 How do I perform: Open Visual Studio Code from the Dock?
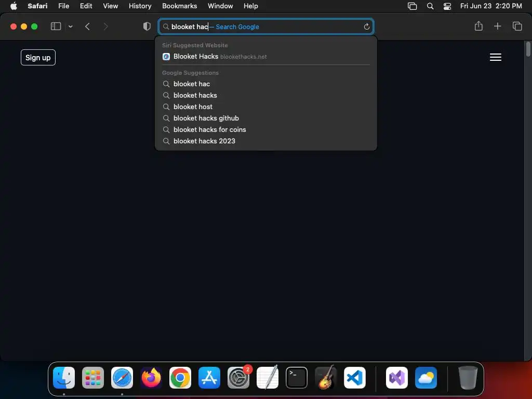click(355, 378)
